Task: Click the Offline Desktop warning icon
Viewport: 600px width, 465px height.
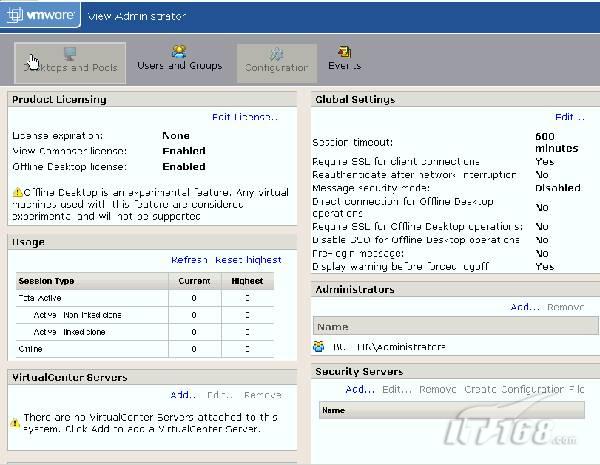Action: (18, 192)
